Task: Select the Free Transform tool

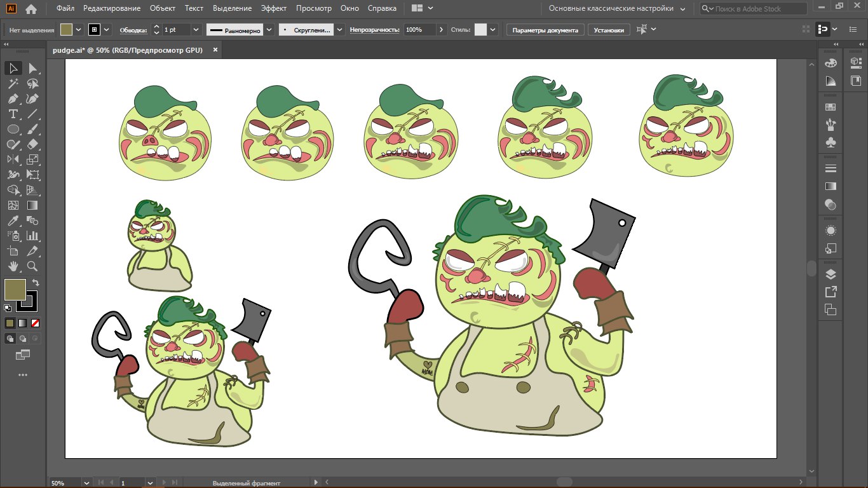Action: 32,175
